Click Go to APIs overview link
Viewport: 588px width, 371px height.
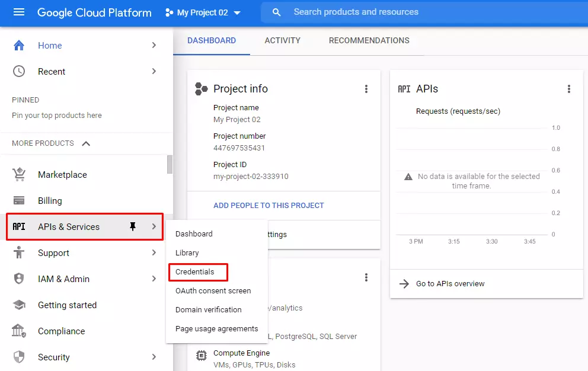click(450, 284)
